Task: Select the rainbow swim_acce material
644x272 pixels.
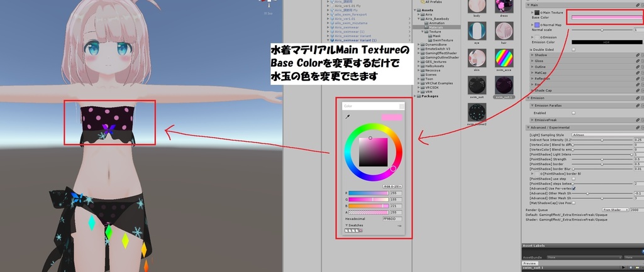Action: [504, 58]
